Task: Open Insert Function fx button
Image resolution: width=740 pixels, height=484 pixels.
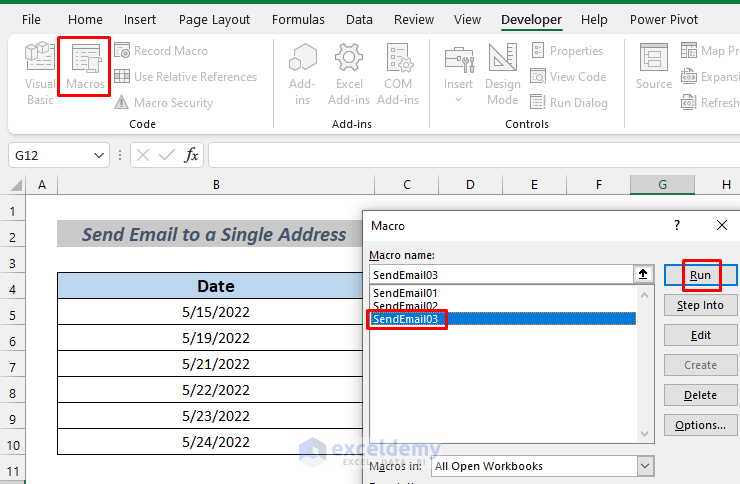Action: click(x=191, y=155)
